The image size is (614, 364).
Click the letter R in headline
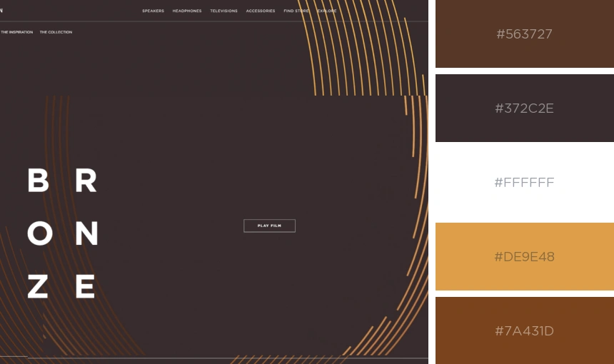click(x=86, y=181)
